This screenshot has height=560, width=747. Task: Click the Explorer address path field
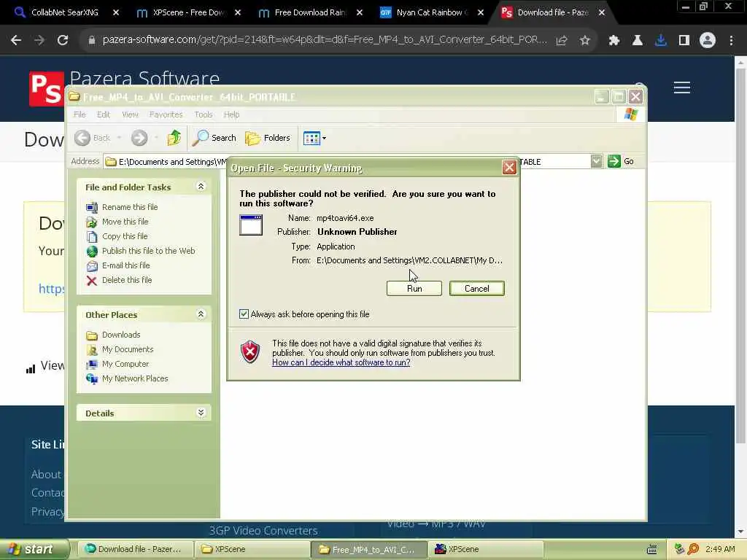click(348, 162)
